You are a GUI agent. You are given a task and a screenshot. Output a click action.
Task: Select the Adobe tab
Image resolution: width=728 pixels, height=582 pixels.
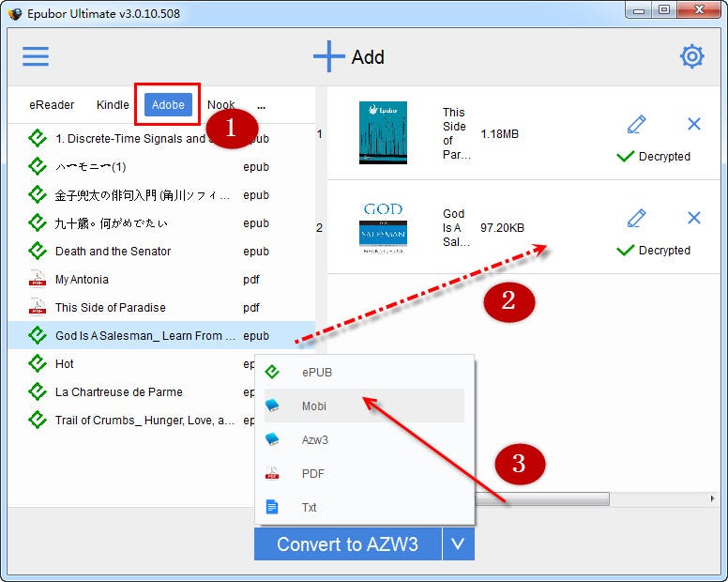click(168, 105)
